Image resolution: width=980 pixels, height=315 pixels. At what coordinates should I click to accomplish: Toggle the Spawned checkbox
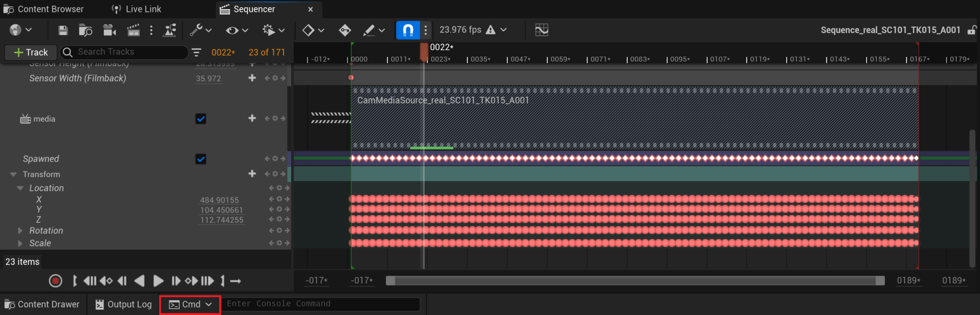(x=200, y=159)
